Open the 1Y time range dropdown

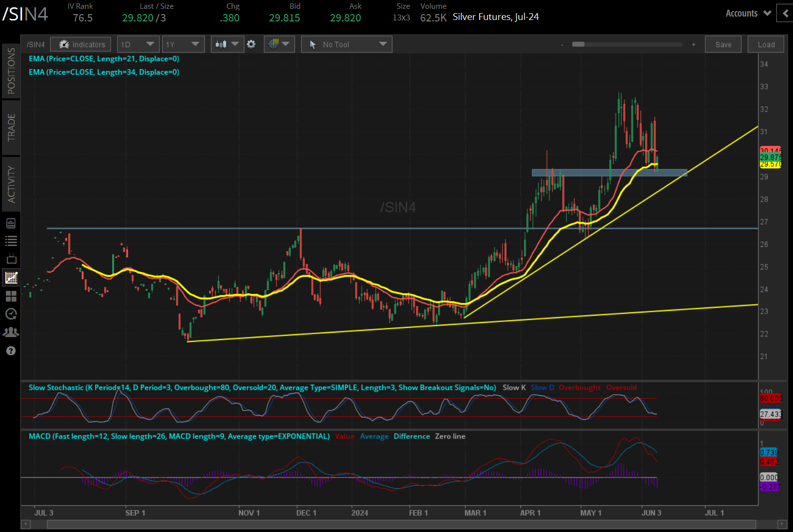click(x=183, y=44)
